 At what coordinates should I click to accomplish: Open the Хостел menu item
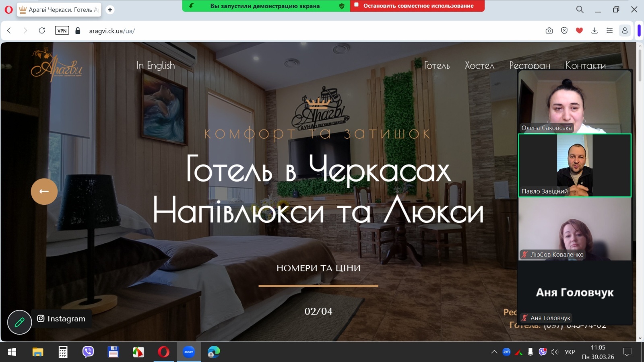[x=479, y=66]
